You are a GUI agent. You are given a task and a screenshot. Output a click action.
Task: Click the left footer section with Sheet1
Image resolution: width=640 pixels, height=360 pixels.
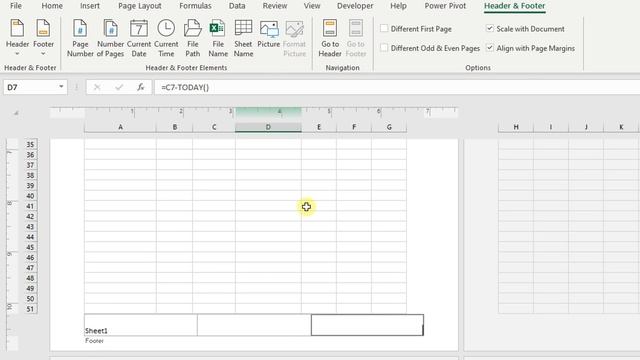[141, 325]
